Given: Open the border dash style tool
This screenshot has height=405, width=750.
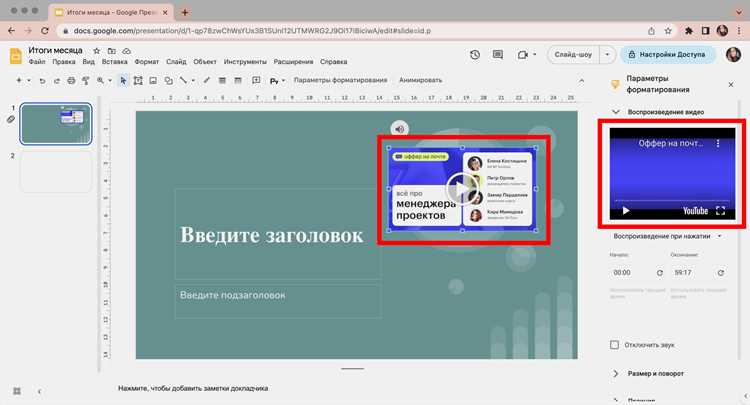Looking at the screenshot, I should pyautogui.click(x=238, y=81).
